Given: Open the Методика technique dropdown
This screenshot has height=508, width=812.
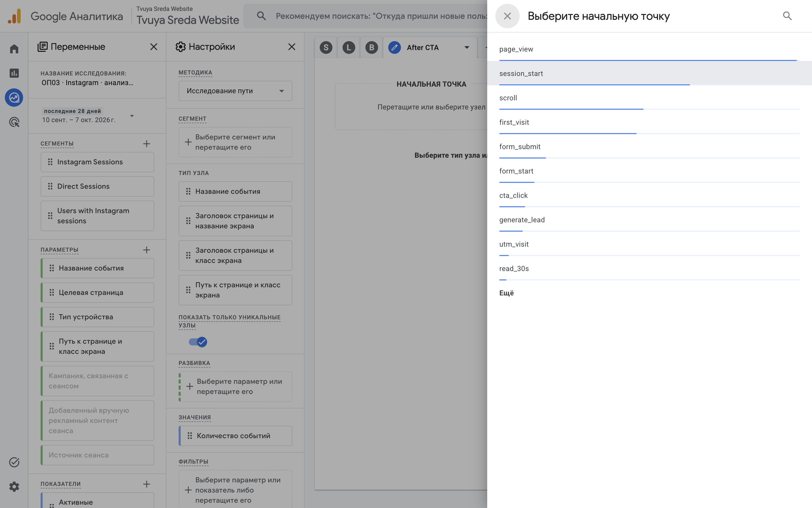Looking at the screenshot, I should coord(235,91).
